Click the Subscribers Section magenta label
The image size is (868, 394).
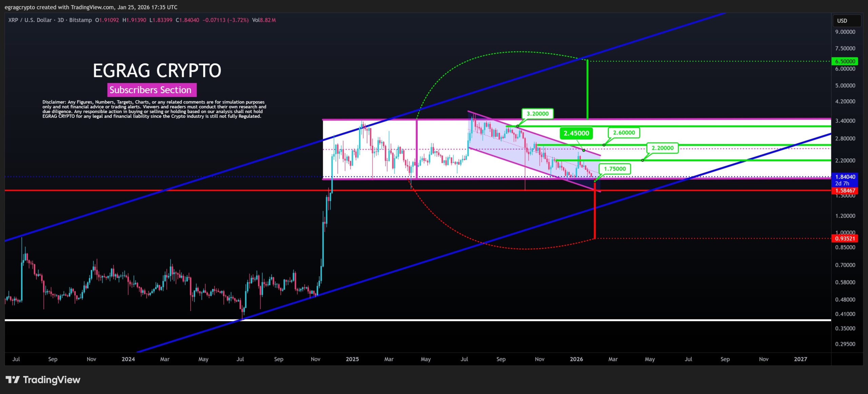(x=152, y=90)
